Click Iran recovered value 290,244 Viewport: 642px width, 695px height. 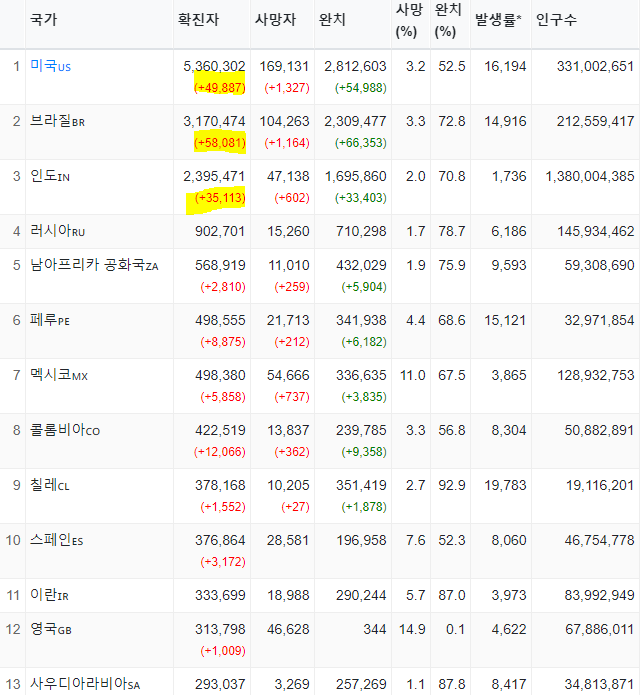[361, 595]
